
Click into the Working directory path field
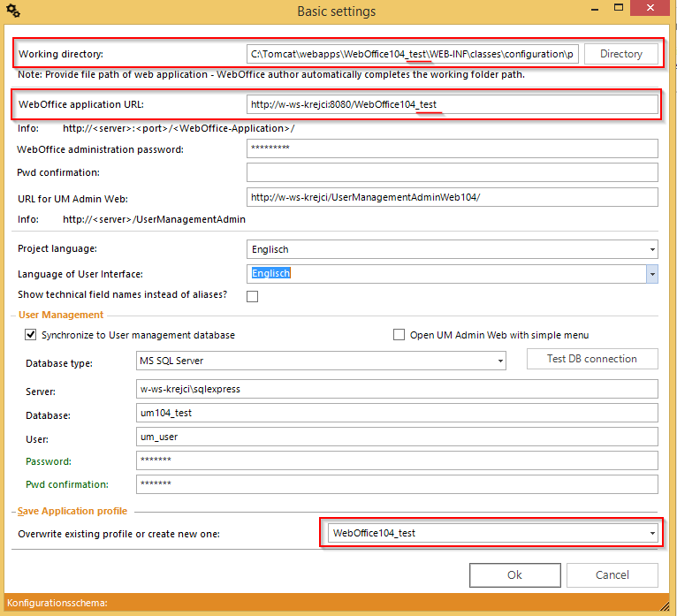tap(412, 54)
